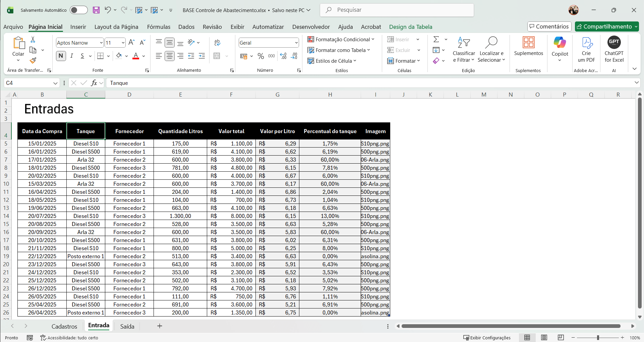Image resolution: width=644 pixels, height=342 pixels.
Task: Open the Comentários panel
Action: tap(549, 26)
